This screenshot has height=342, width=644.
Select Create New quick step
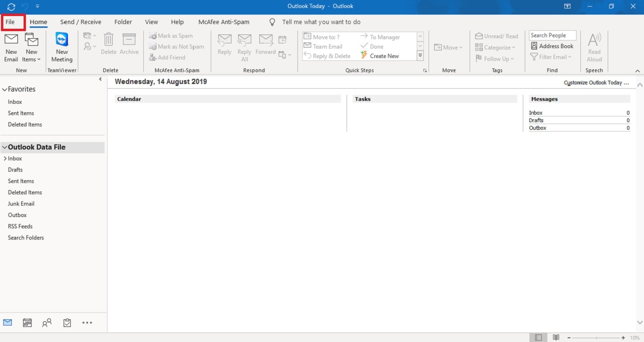click(x=380, y=56)
